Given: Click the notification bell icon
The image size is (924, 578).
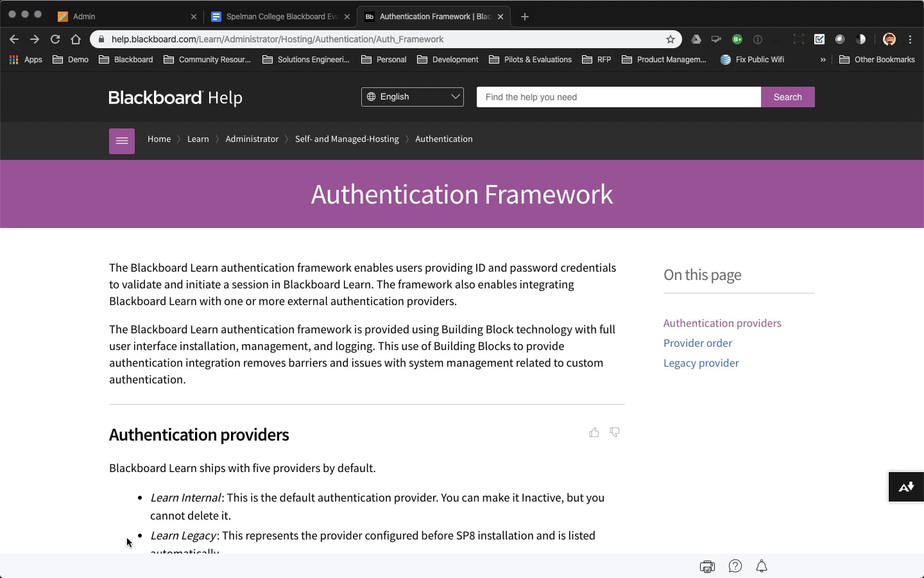Looking at the screenshot, I should click(762, 566).
